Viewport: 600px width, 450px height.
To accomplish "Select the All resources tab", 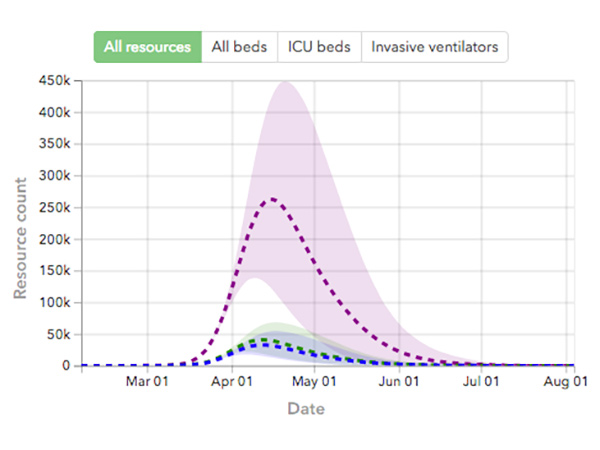I will coord(148,47).
